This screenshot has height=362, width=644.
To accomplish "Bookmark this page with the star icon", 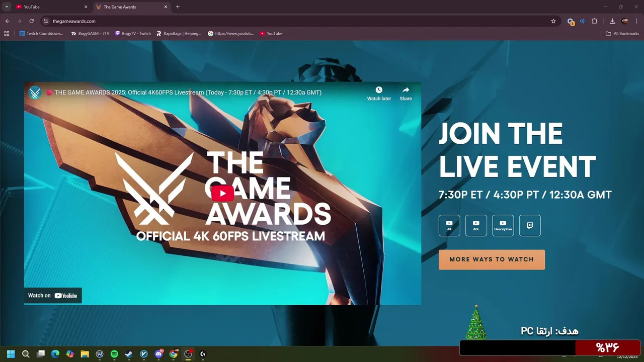I will pyautogui.click(x=553, y=21).
